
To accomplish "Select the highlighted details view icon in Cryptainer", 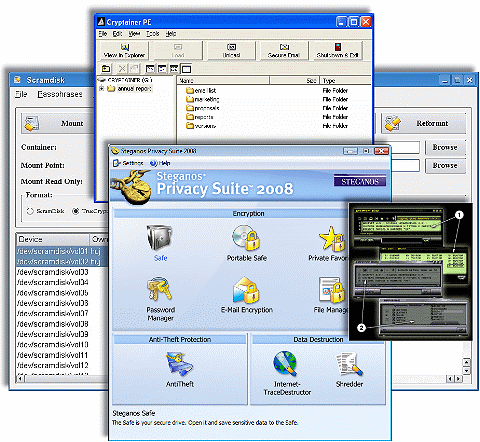I will click(x=186, y=69).
